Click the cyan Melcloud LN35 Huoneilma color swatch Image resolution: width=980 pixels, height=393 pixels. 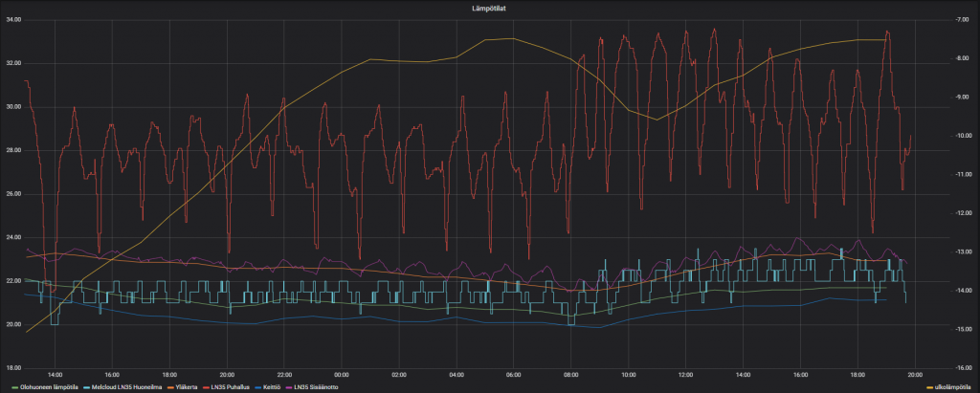click(86, 387)
